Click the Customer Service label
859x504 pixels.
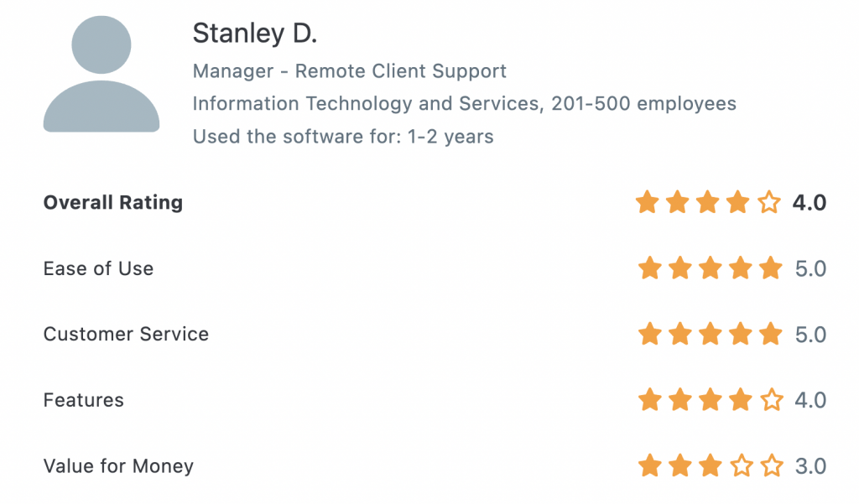pyautogui.click(x=126, y=334)
